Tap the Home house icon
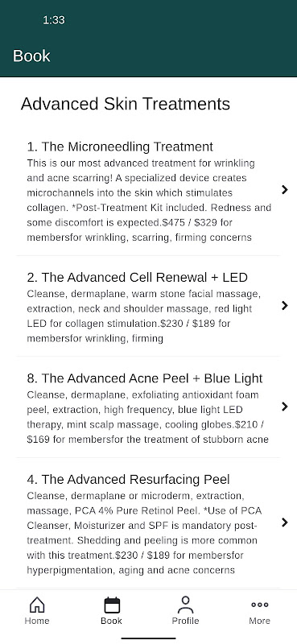Screen dimensions: 297x644 point(37,605)
